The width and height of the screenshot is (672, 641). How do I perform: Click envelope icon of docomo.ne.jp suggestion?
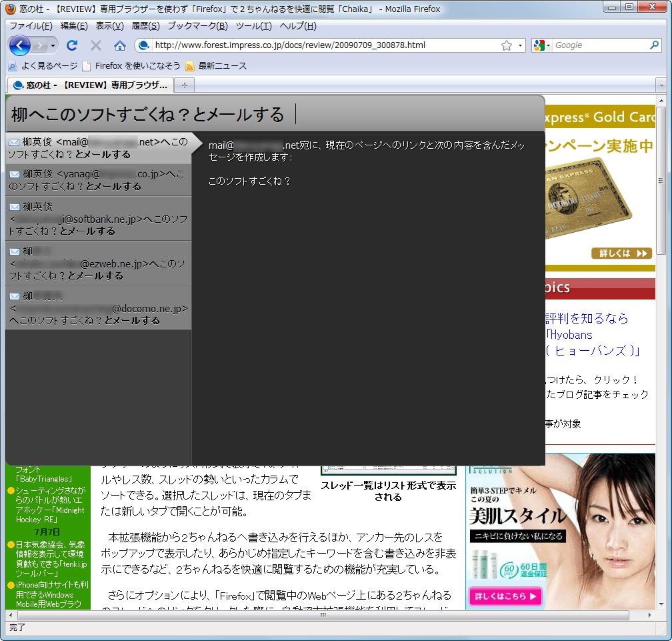[15, 296]
